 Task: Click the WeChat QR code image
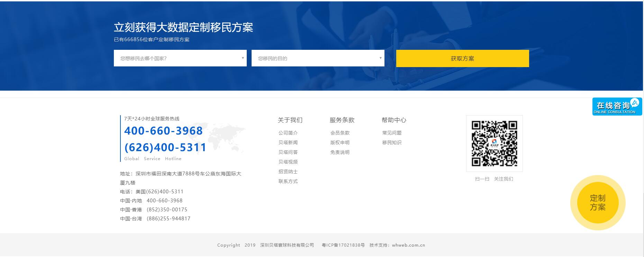[x=494, y=143]
